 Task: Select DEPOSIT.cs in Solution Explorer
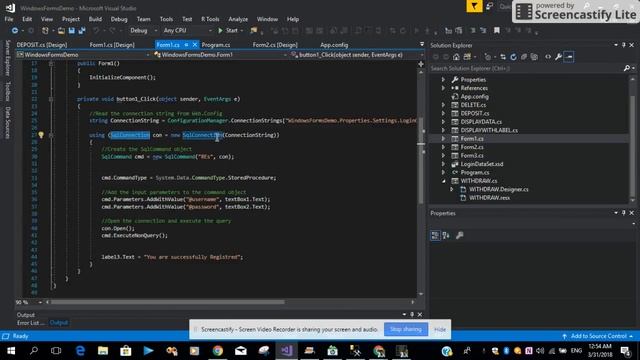(x=475, y=113)
